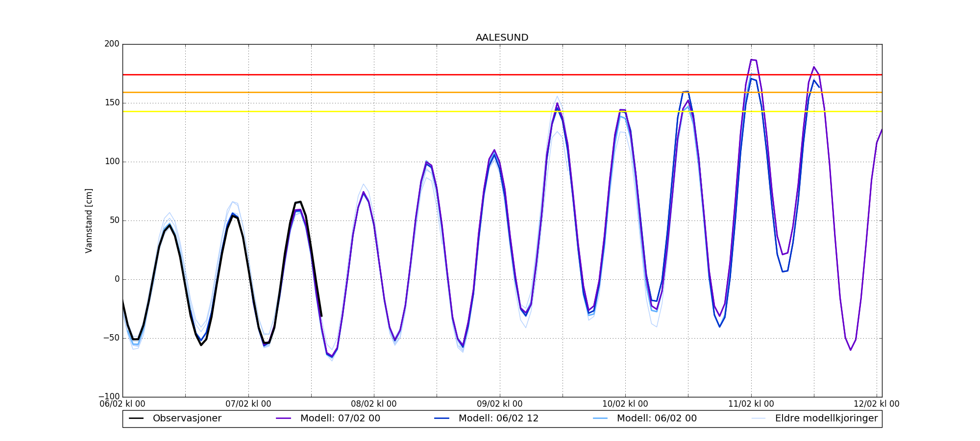The height and width of the screenshot is (441, 980).
Task: Click the x-axis label 07/02 kl 00
Action: pyautogui.click(x=248, y=404)
